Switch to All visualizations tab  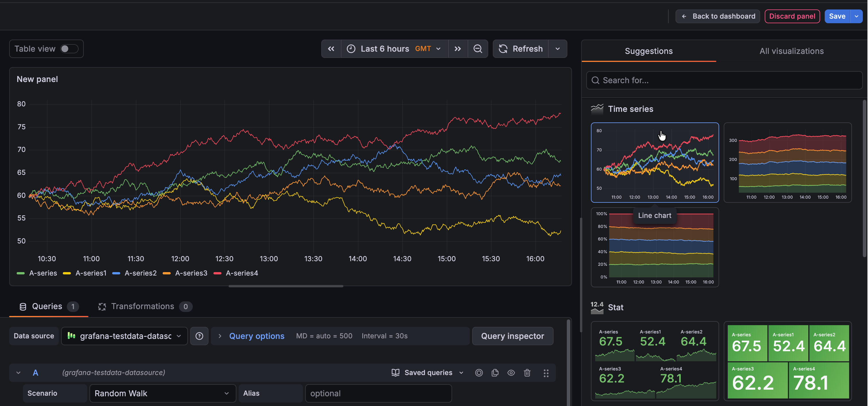[791, 51]
